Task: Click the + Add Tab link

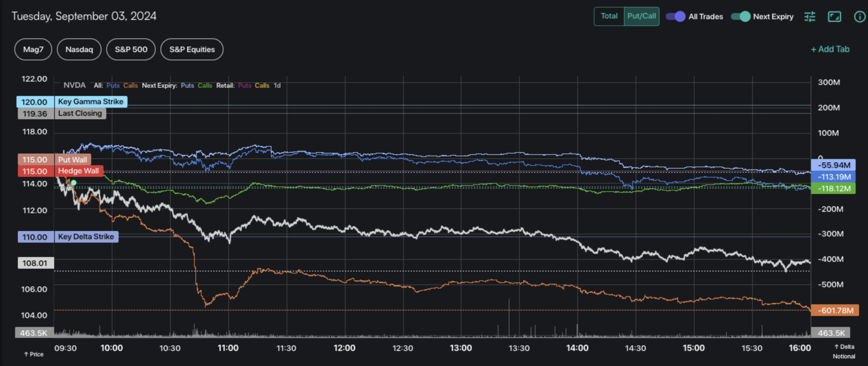Action: 830,49
